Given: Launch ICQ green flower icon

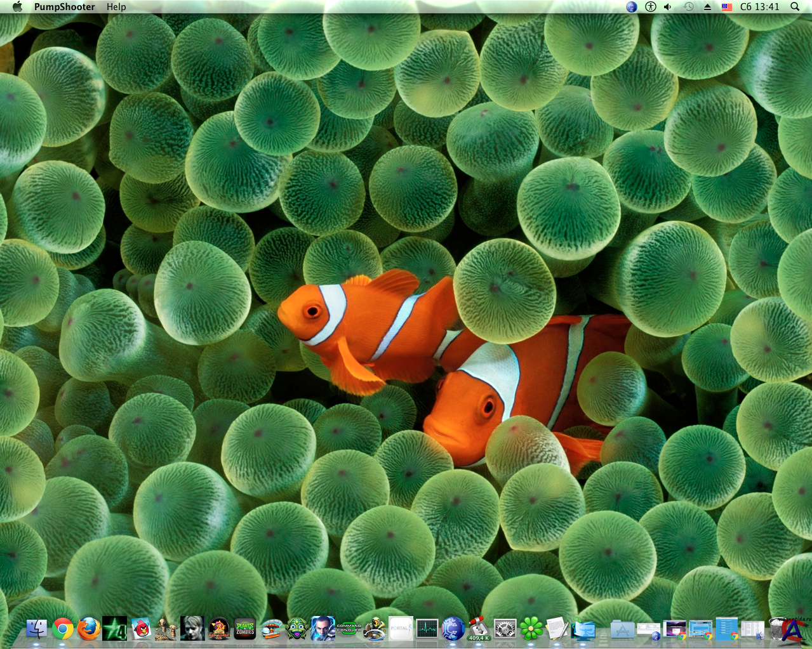Looking at the screenshot, I should pos(531,629).
